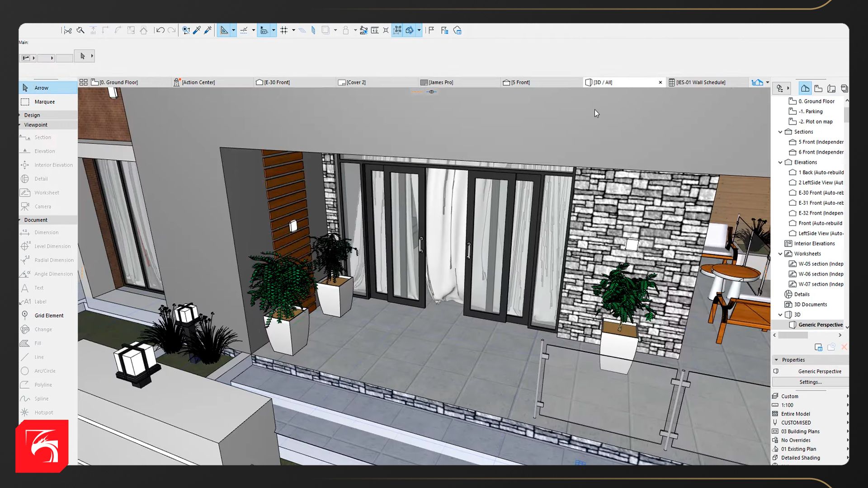Open the View Map icon in Navigator
Image resolution: width=868 pixels, height=488 pixels.
[818, 89]
